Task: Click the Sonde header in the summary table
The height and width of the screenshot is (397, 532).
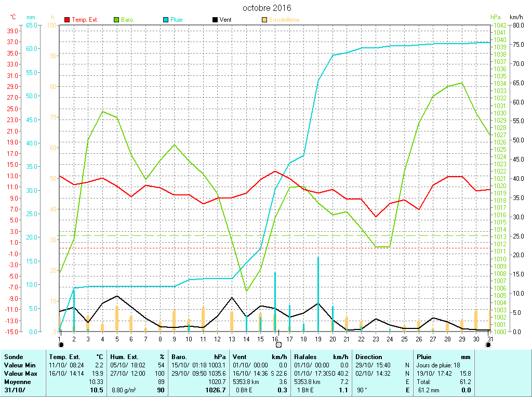Action: coord(14,357)
